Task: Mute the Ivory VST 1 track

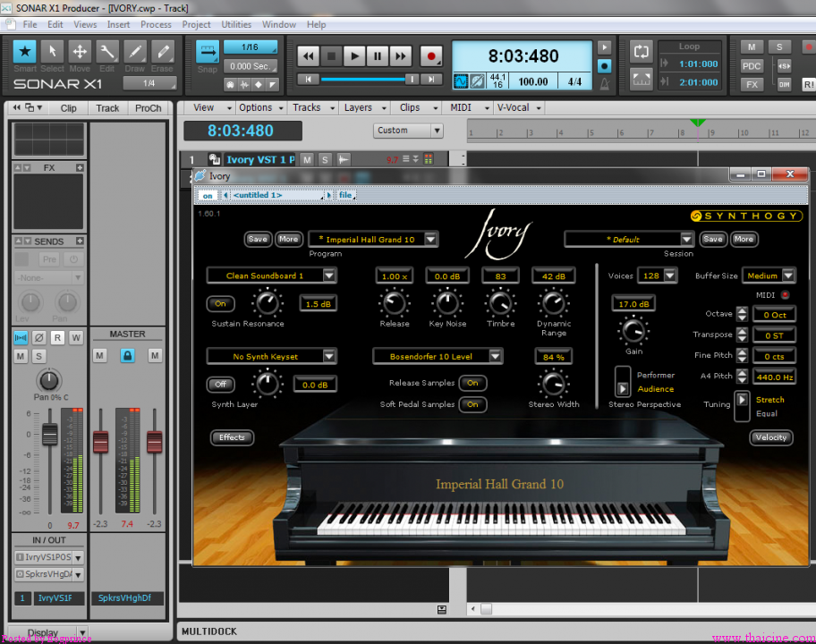Action: [308, 160]
